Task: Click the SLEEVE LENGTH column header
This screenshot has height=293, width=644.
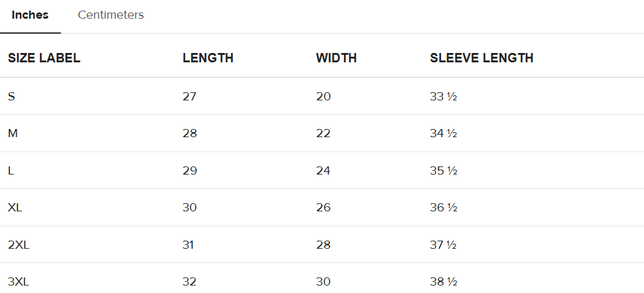Action: tap(481, 58)
